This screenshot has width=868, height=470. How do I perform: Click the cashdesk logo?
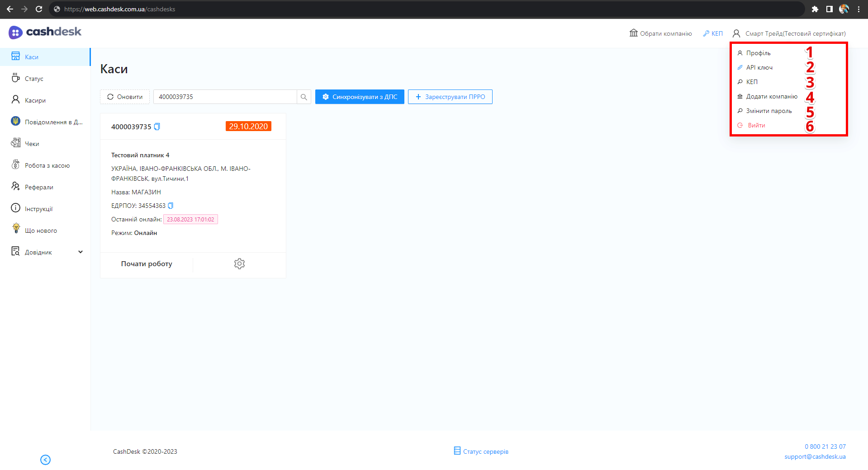coord(45,32)
